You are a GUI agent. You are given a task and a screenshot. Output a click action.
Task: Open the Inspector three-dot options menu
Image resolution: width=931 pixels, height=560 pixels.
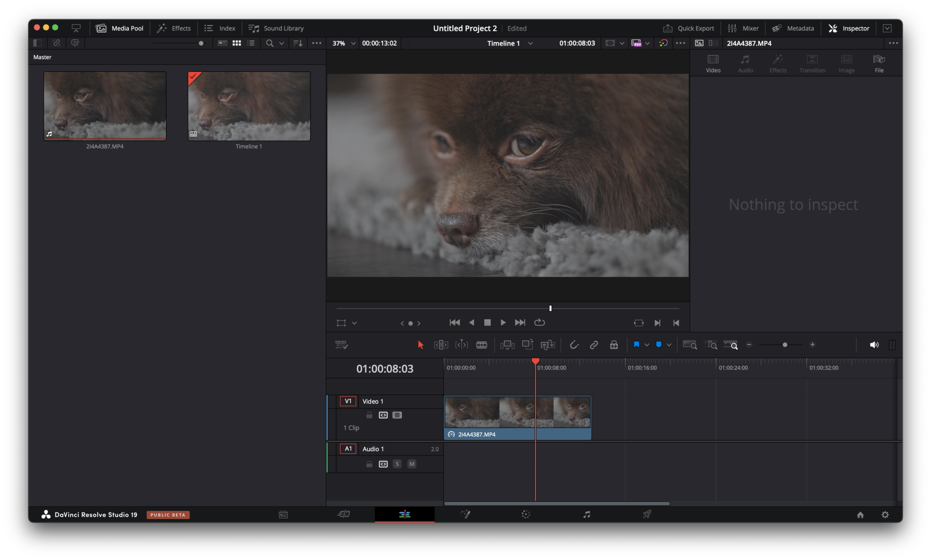[893, 43]
